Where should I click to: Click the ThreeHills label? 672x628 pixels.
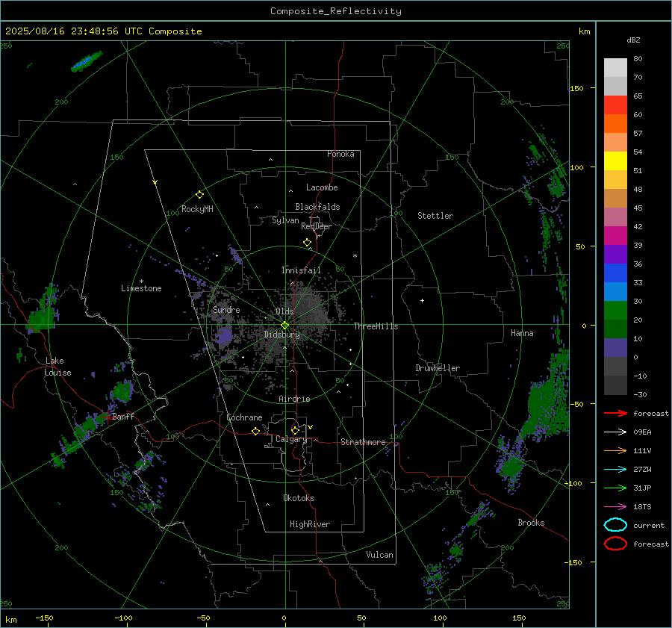click(376, 326)
